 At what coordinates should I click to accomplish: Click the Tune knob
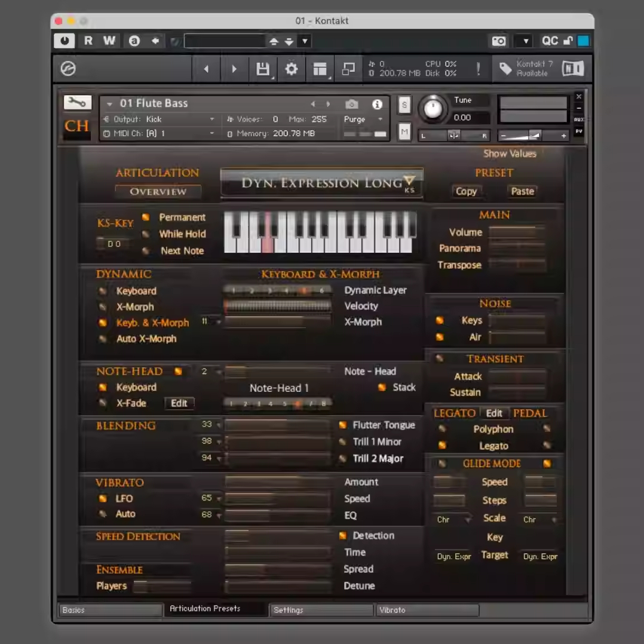point(433,109)
